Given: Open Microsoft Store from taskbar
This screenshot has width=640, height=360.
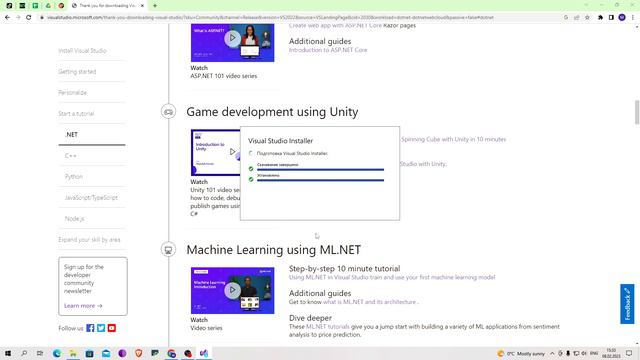Looking at the screenshot, I should [89, 353].
